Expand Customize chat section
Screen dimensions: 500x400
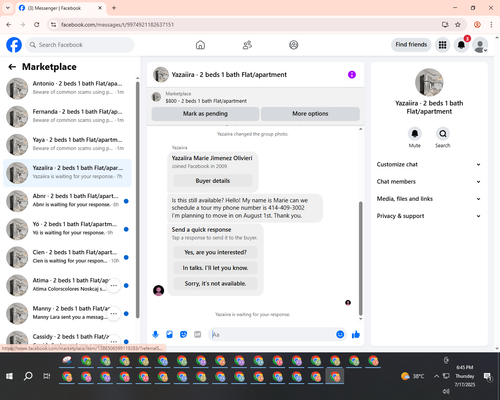(429, 164)
